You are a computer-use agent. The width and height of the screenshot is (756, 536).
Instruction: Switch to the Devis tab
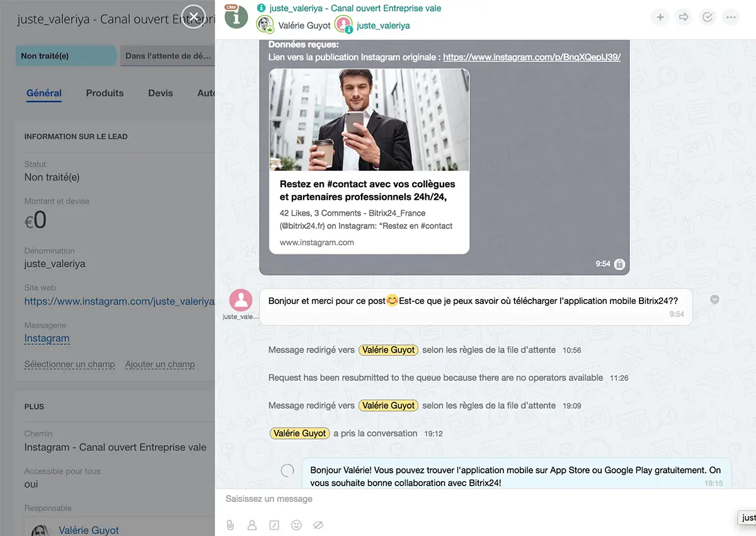[x=160, y=93]
